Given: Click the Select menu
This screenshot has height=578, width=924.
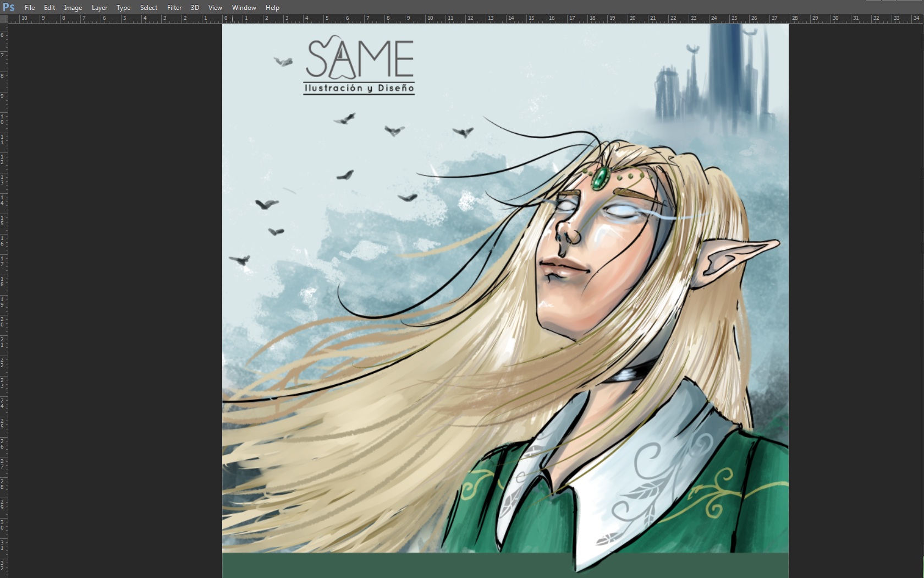Looking at the screenshot, I should point(148,8).
